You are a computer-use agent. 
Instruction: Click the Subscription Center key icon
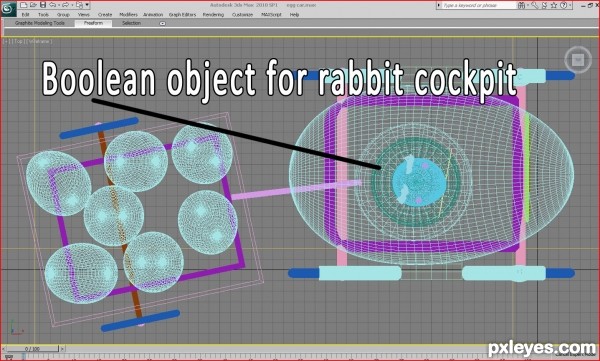tap(535, 5)
